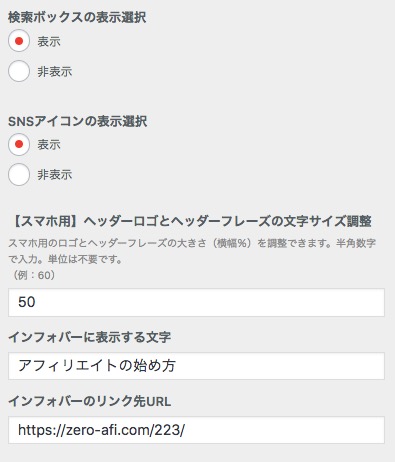Click the 【スマホ用】ヘッダーロゴ文字サイズ調整 heading
Viewport: 395px width, 462px height.
click(x=190, y=221)
